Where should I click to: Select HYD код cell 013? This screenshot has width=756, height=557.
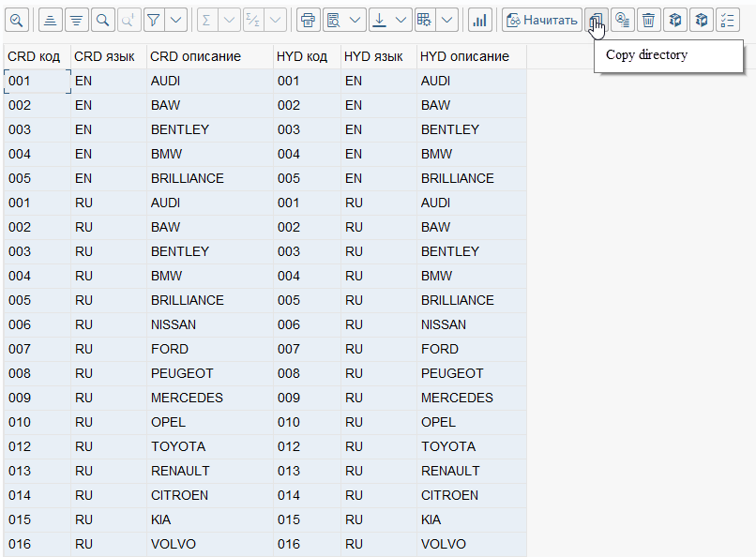point(307,471)
